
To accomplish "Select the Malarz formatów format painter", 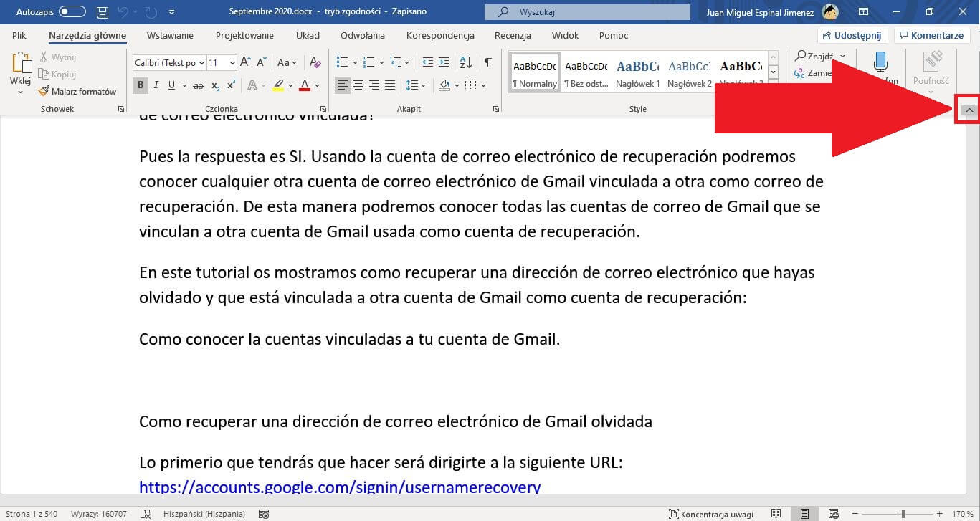I will (78, 92).
